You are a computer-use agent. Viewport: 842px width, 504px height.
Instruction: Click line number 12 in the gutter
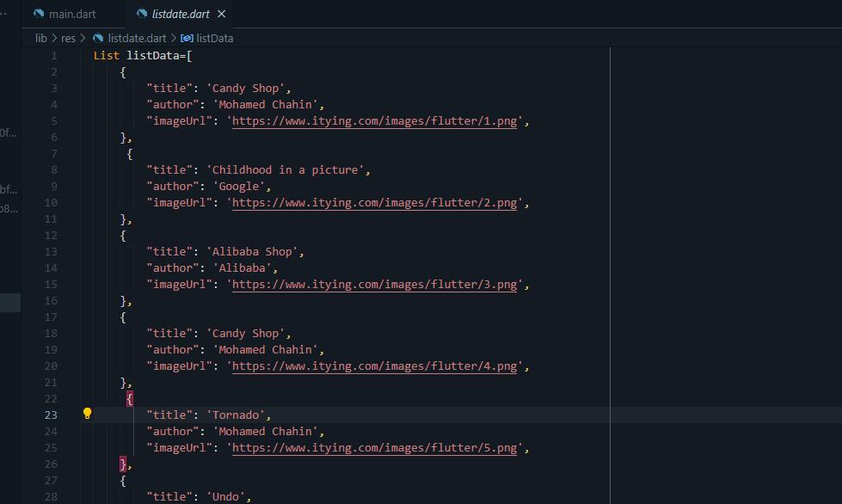click(51, 235)
